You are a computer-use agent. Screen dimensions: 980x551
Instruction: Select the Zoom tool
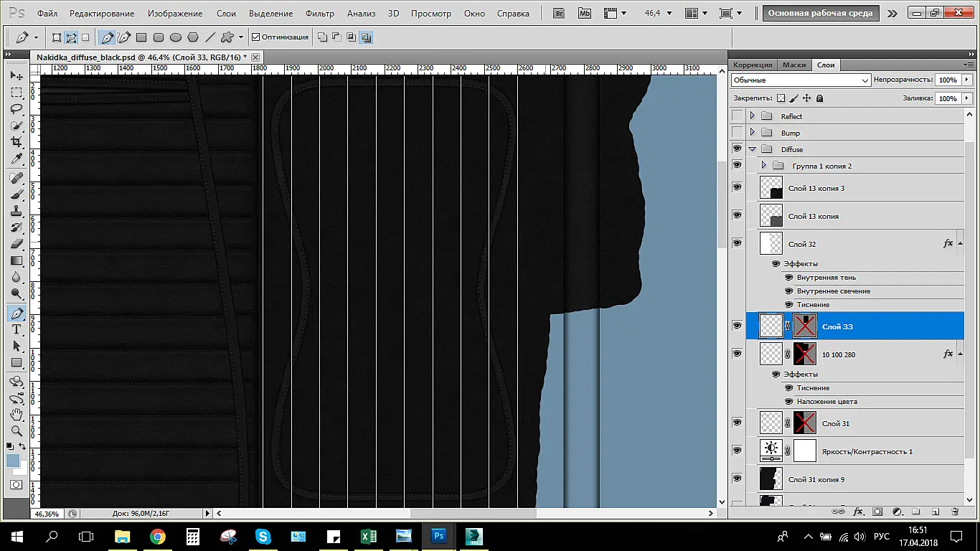coord(17,430)
